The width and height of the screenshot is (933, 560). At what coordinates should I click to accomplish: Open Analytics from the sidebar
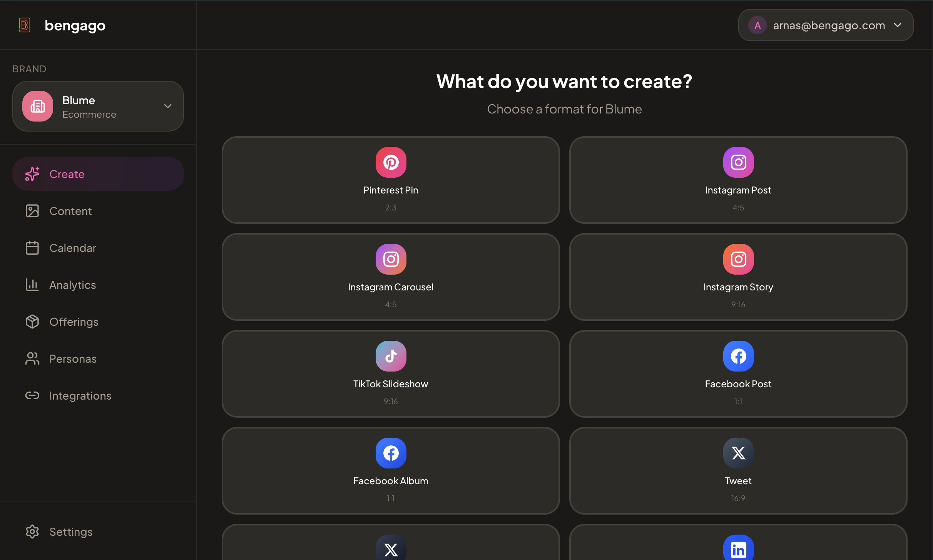coord(72,285)
